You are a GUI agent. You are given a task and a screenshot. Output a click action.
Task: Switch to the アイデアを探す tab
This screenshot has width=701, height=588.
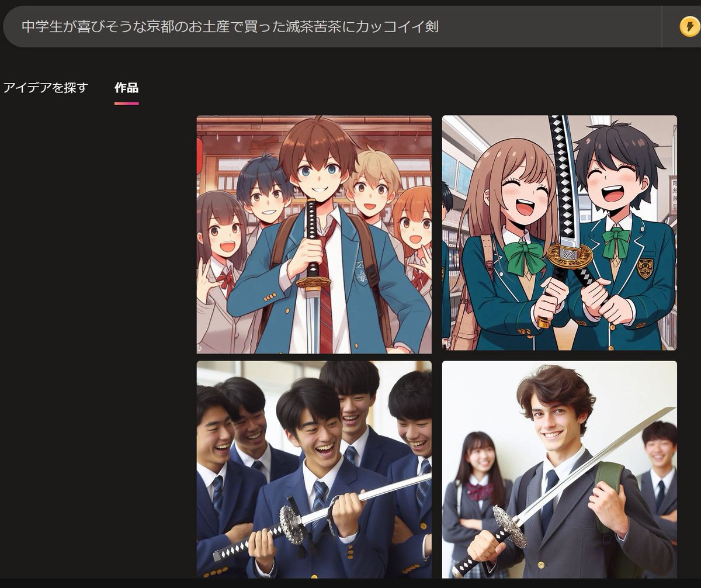(45, 88)
